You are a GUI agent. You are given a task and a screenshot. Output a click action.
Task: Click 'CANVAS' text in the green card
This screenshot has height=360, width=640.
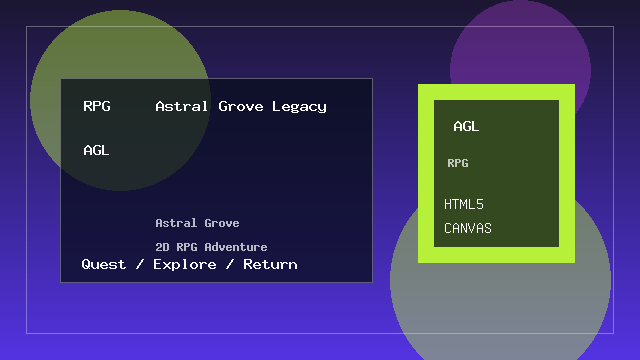468,228
